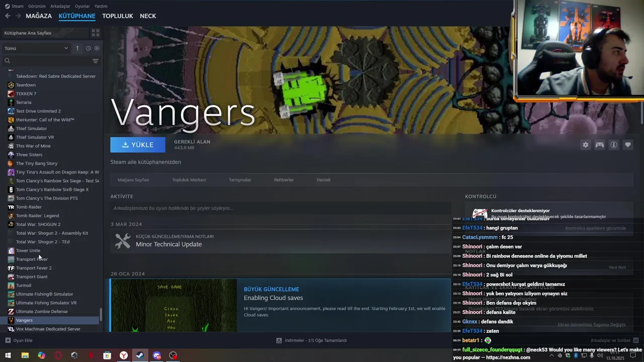Go forward with the navigation arrow
This screenshot has width=644, height=362.
(18, 16)
